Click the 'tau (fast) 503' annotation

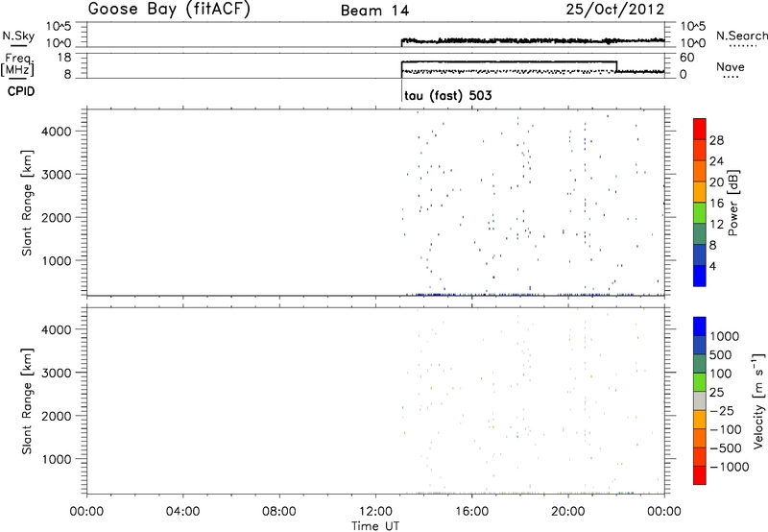(447, 95)
